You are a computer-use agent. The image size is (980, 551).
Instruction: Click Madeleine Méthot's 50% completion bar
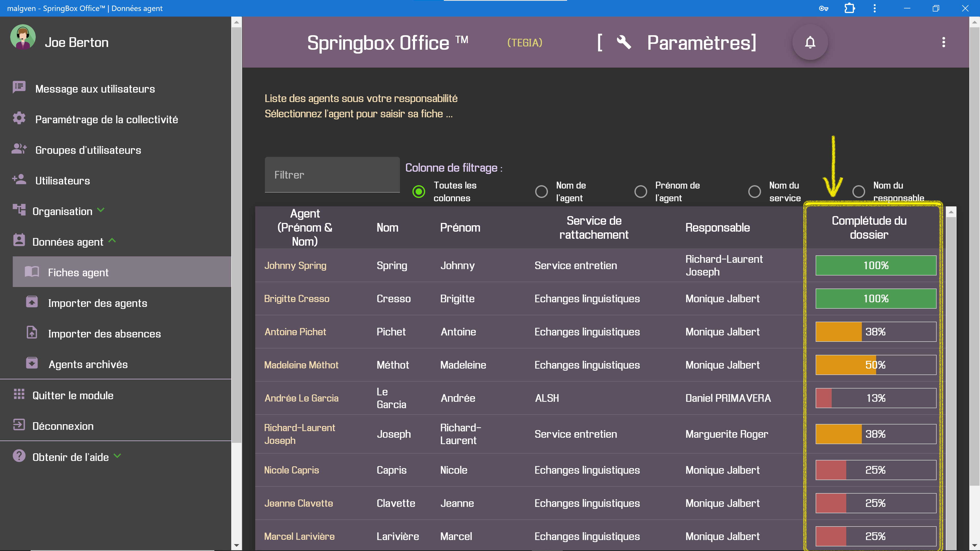coord(876,365)
